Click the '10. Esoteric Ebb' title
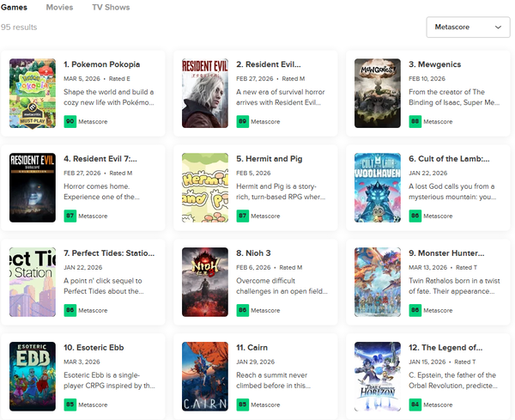The width and height of the screenshot is (515, 420). [x=94, y=347]
